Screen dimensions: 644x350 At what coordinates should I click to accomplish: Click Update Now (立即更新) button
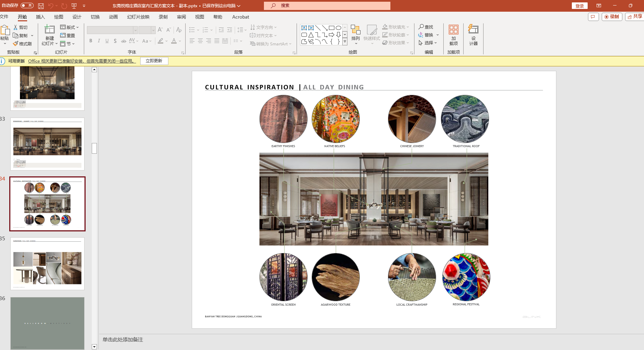[x=154, y=61]
